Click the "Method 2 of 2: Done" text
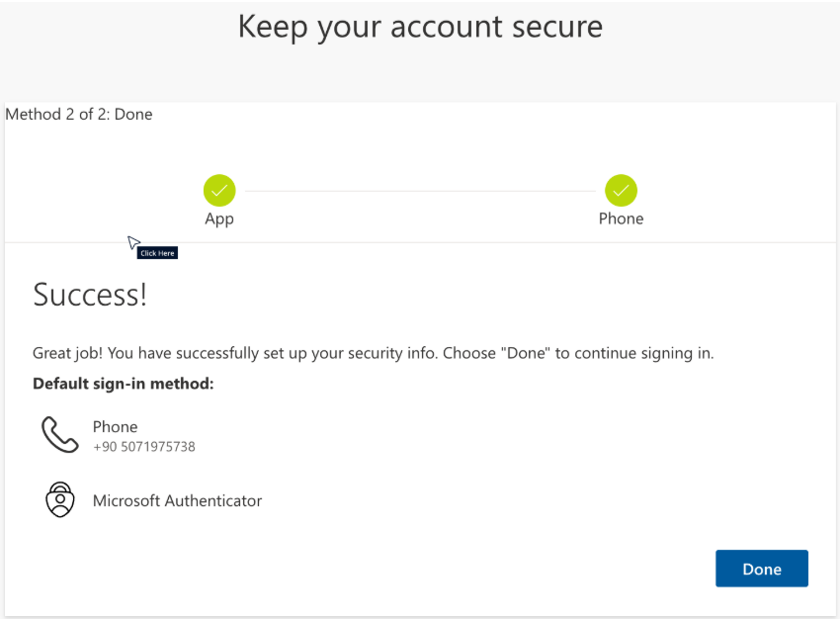Screen dimensions: 840x619 pos(79,114)
